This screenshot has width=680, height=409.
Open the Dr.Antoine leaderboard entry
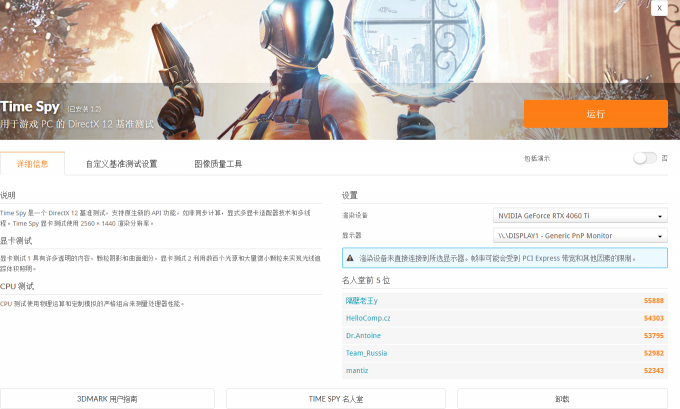coord(363,335)
